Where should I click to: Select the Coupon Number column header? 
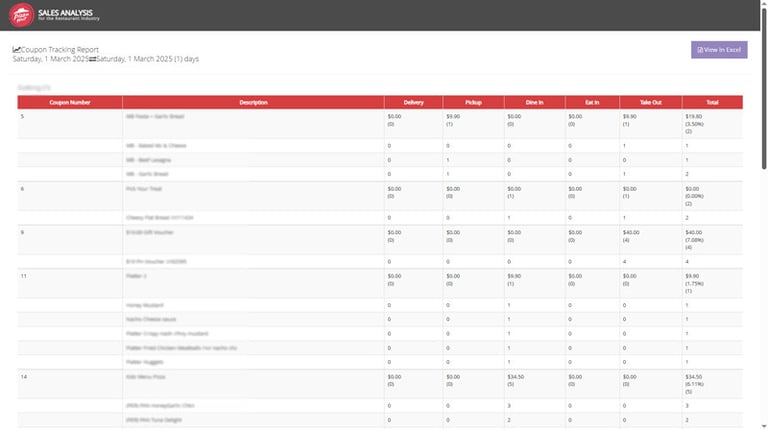coord(70,102)
